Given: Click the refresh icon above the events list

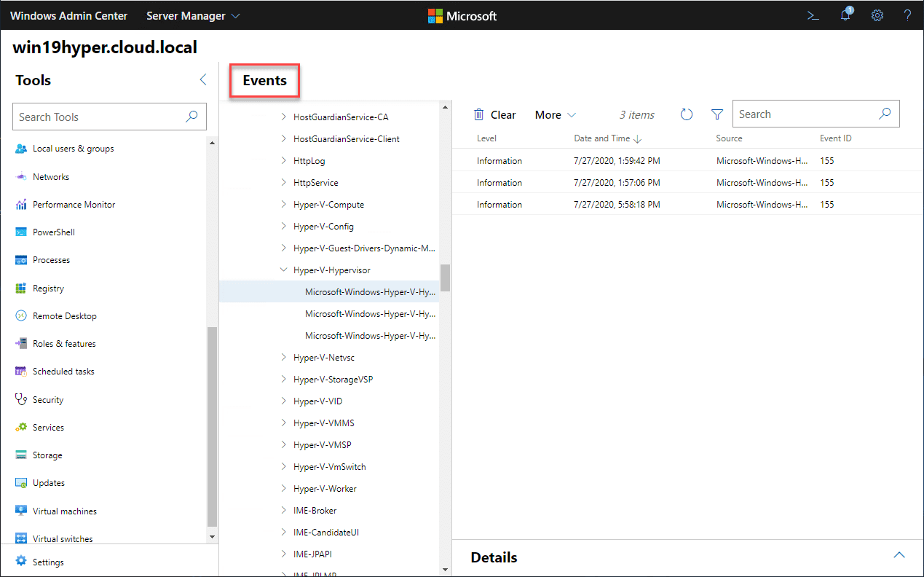Looking at the screenshot, I should tap(686, 114).
